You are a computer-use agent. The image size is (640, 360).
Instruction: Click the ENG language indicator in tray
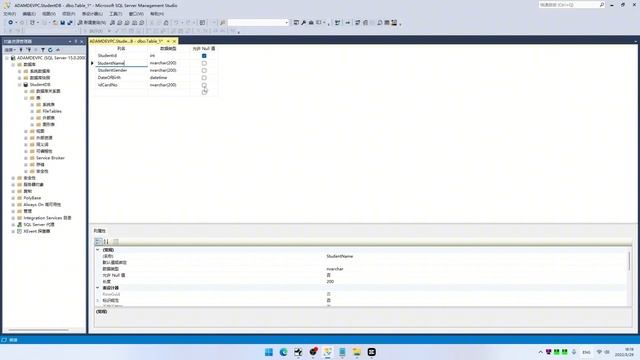[587, 352]
